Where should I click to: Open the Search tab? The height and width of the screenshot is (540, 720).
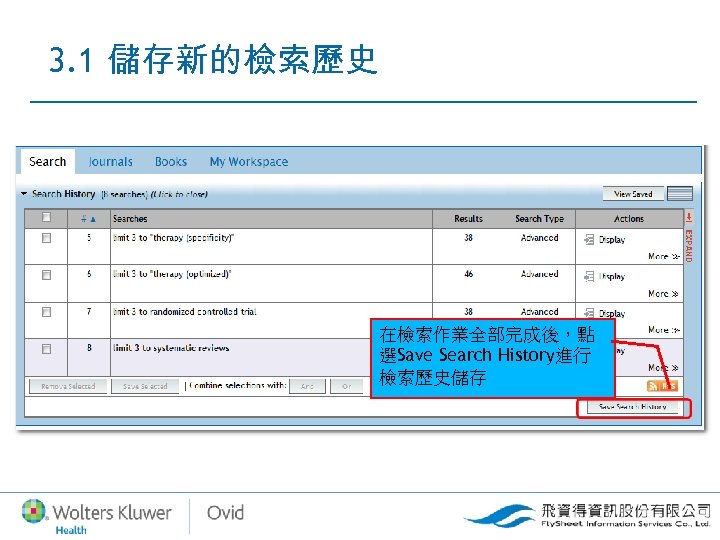pyautogui.click(x=47, y=162)
